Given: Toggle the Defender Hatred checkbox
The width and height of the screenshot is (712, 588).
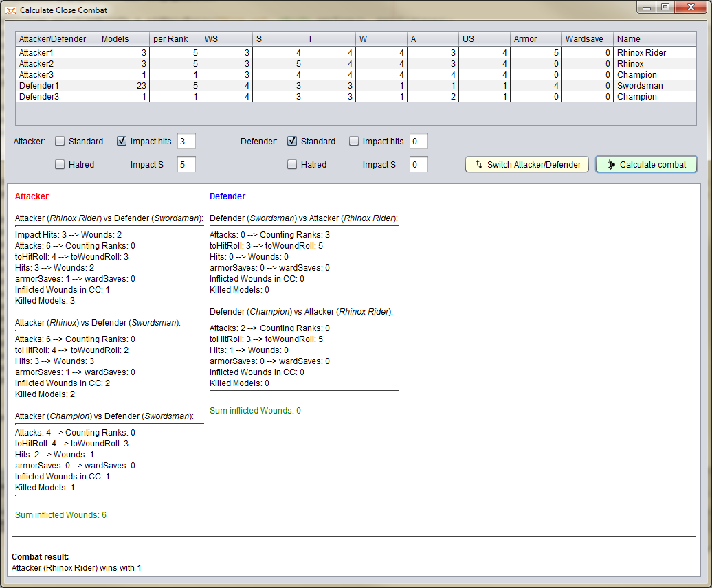Looking at the screenshot, I should 293,165.
